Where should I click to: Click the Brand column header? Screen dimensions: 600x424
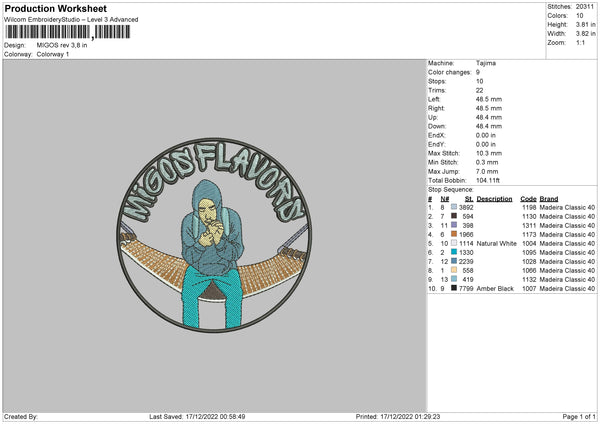[549, 199]
